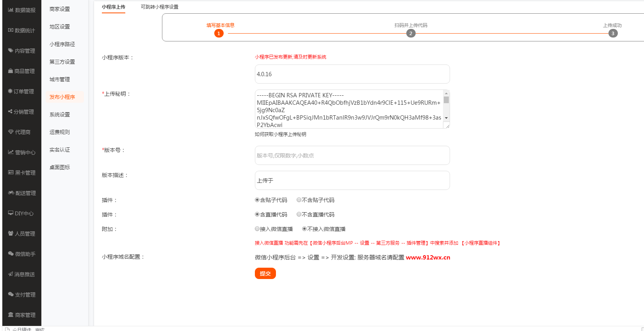Viewport: 644px width, 331px height.
Task: Click step 2 circle in the progress bar
Action: tap(411, 34)
